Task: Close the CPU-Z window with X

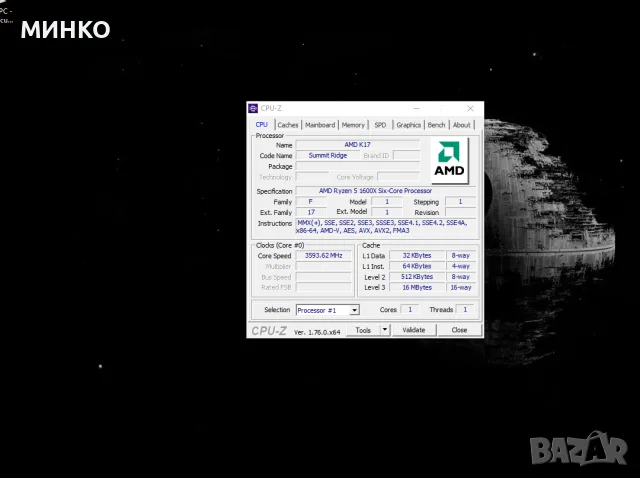Action: click(x=470, y=108)
